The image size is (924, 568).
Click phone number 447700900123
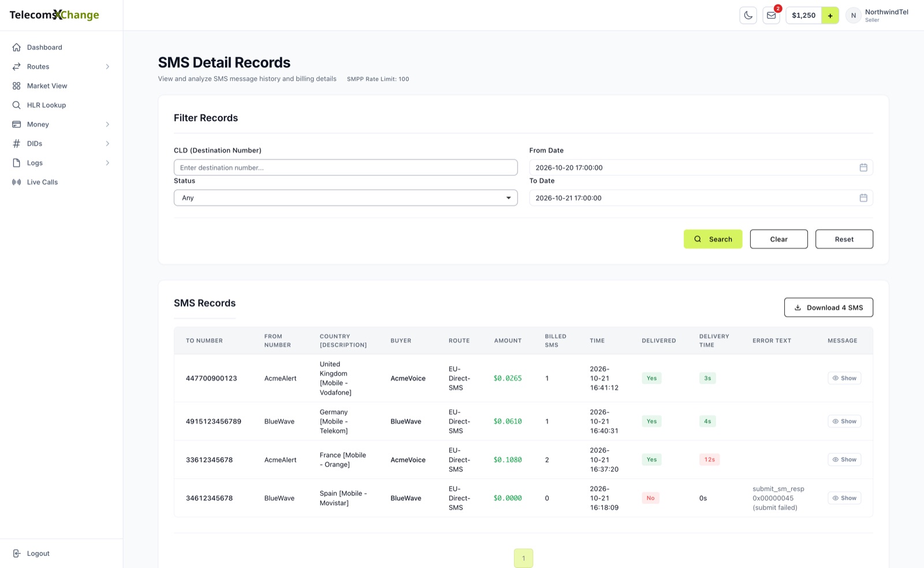click(x=211, y=378)
